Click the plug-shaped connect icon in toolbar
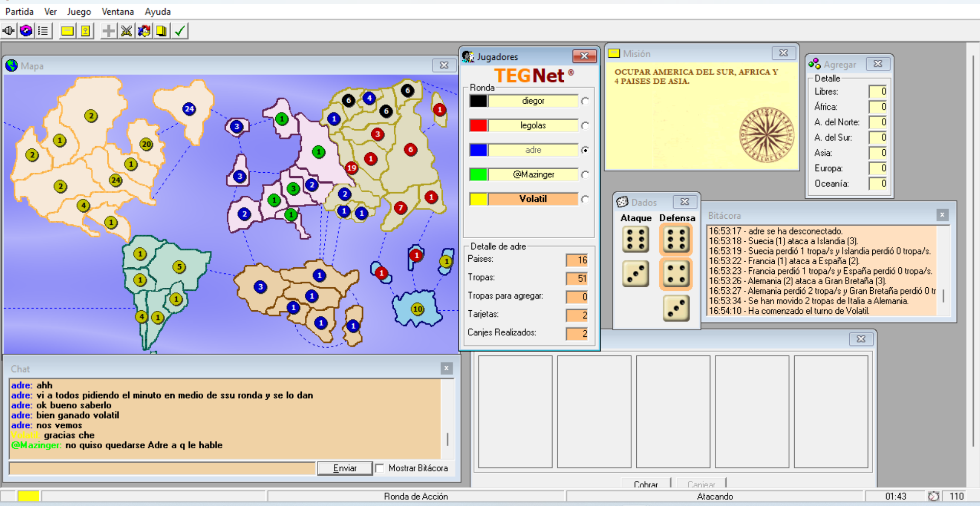The height and width of the screenshot is (506, 980). click(9, 31)
